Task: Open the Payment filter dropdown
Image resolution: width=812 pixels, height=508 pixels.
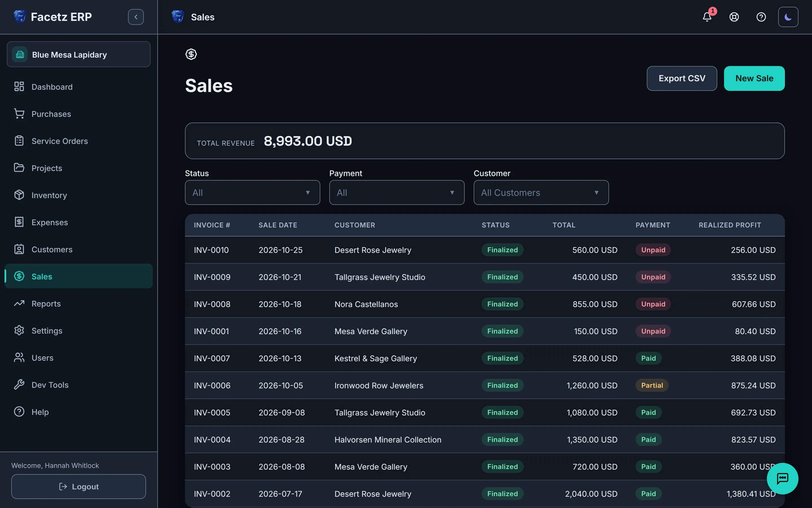Action: (x=397, y=192)
